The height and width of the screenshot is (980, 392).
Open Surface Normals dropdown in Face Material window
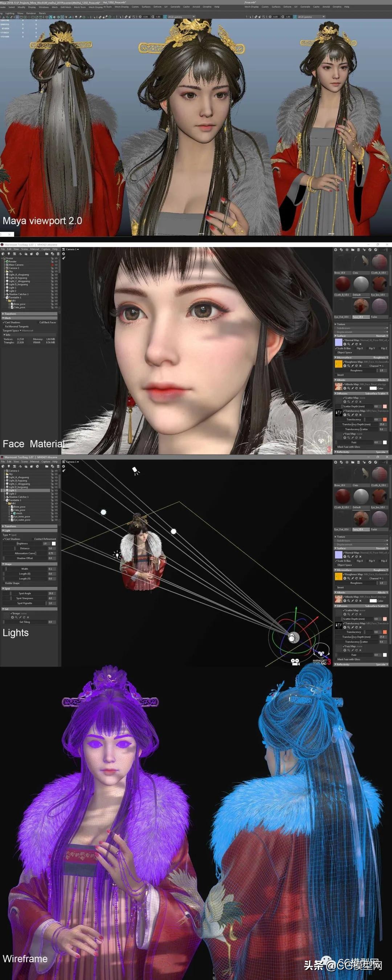382,336
